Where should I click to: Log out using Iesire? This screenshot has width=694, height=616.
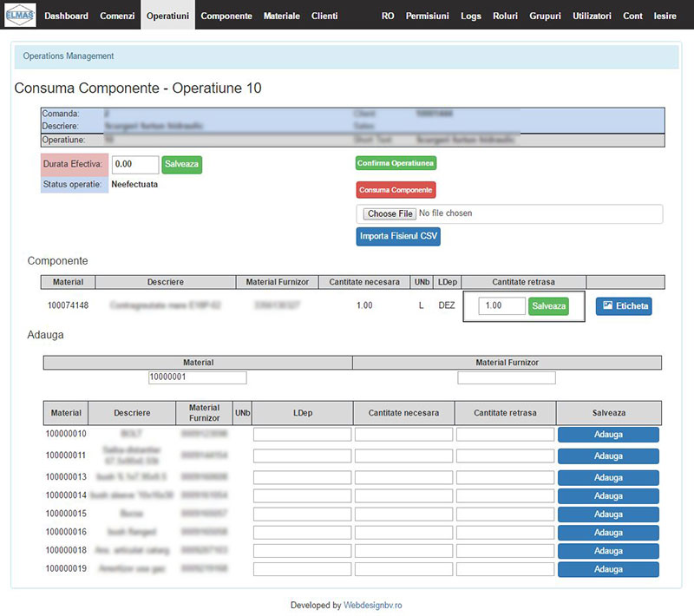[665, 16]
